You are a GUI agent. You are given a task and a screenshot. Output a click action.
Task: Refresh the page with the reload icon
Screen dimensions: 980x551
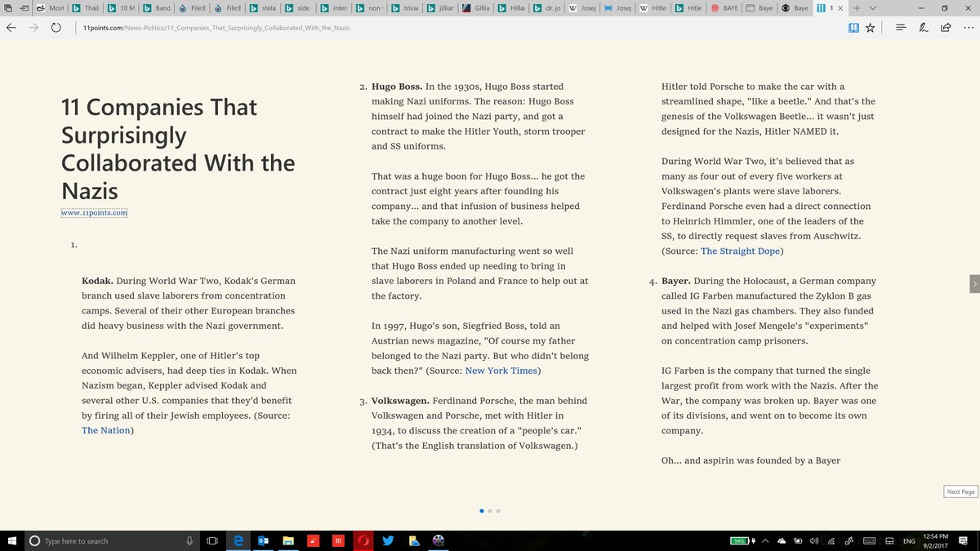pos(56,27)
